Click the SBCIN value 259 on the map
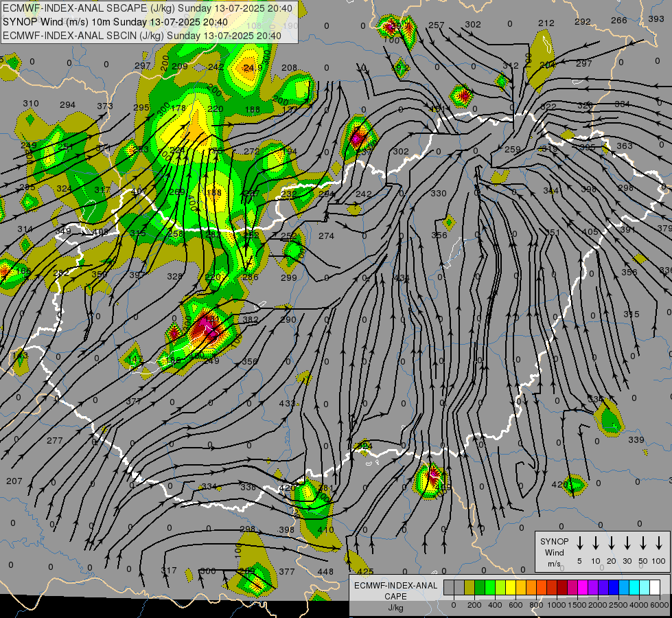 tap(513, 150)
